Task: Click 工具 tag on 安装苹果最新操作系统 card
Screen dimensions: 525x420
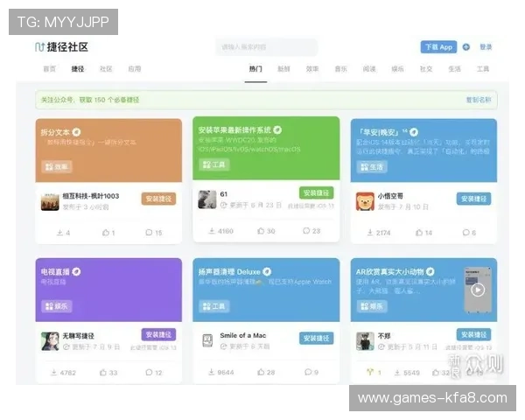Action: click(214, 164)
